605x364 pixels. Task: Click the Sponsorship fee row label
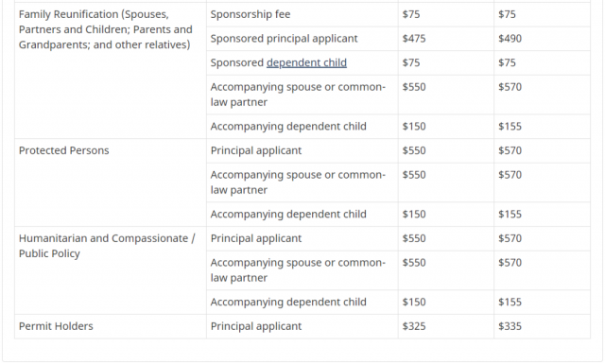(x=250, y=14)
